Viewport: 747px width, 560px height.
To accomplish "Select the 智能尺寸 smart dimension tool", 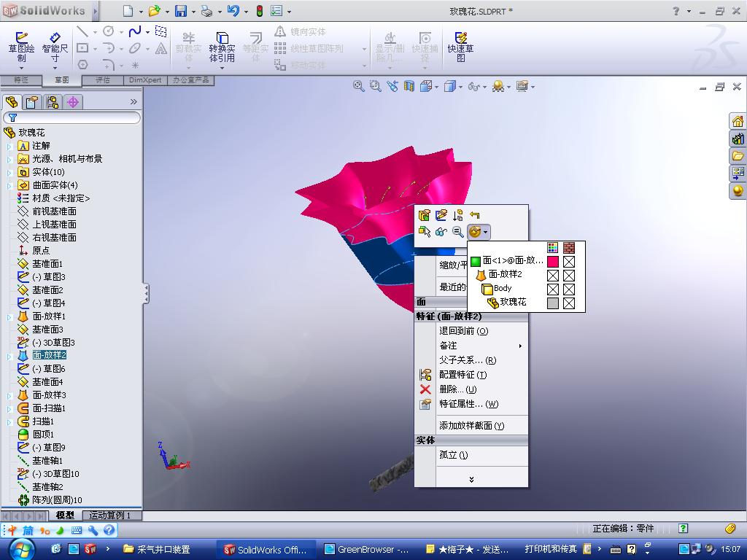I will (55, 47).
